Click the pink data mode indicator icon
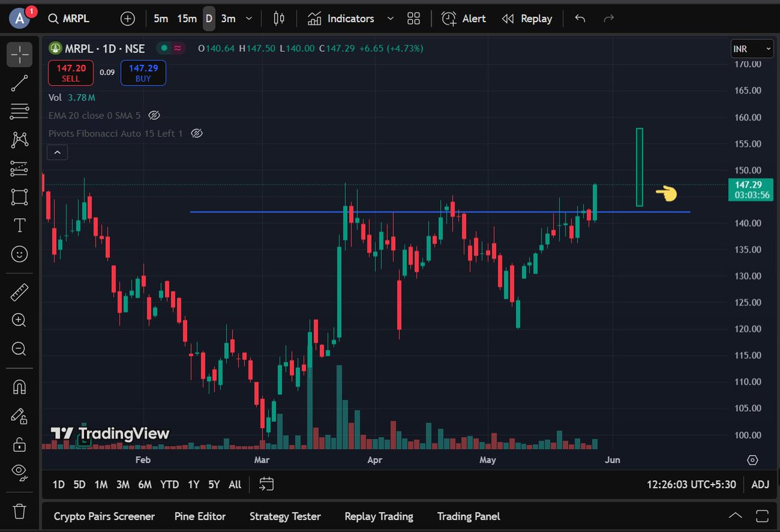780x532 pixels. click(177, 48)
